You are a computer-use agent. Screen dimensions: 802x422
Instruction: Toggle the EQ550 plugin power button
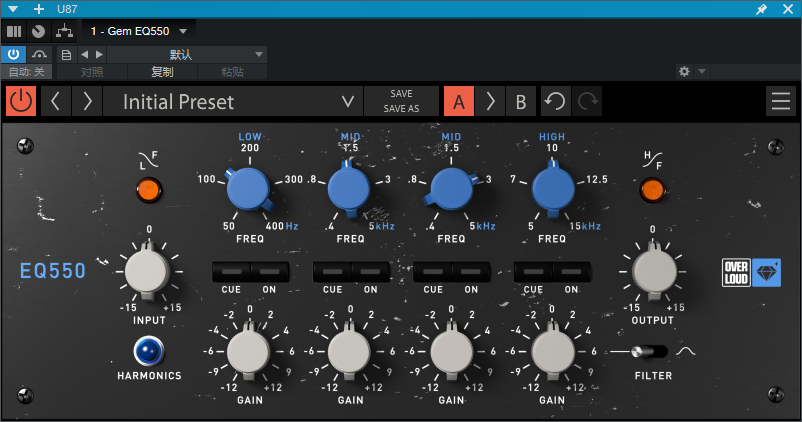21,101
